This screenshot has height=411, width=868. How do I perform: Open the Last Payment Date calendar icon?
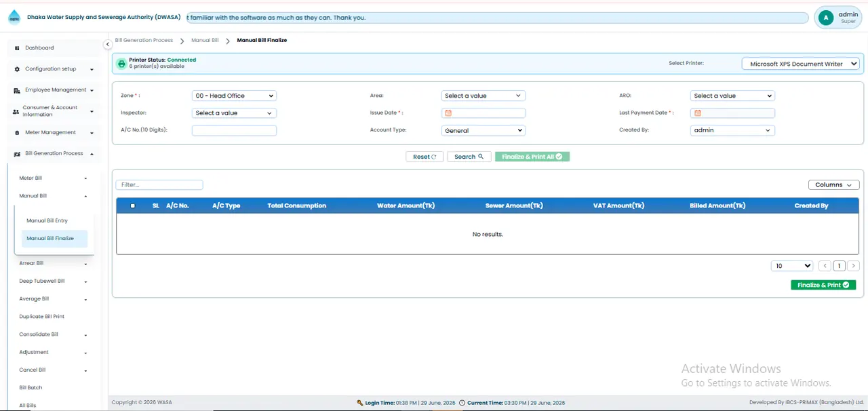click(697, 113)
